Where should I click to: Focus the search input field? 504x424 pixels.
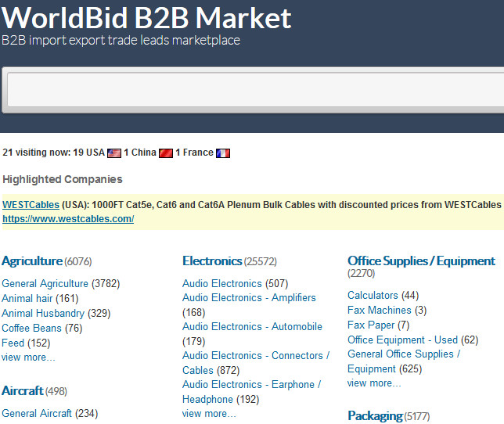tap(256, 90)
